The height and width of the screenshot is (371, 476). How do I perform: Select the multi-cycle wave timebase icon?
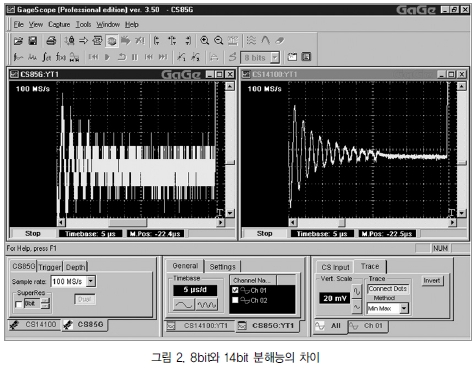pyautogui.click(x=207, y=305)
